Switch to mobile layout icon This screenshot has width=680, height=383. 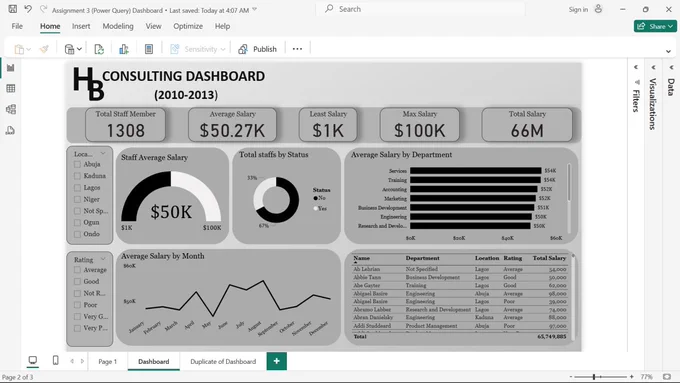56,360
